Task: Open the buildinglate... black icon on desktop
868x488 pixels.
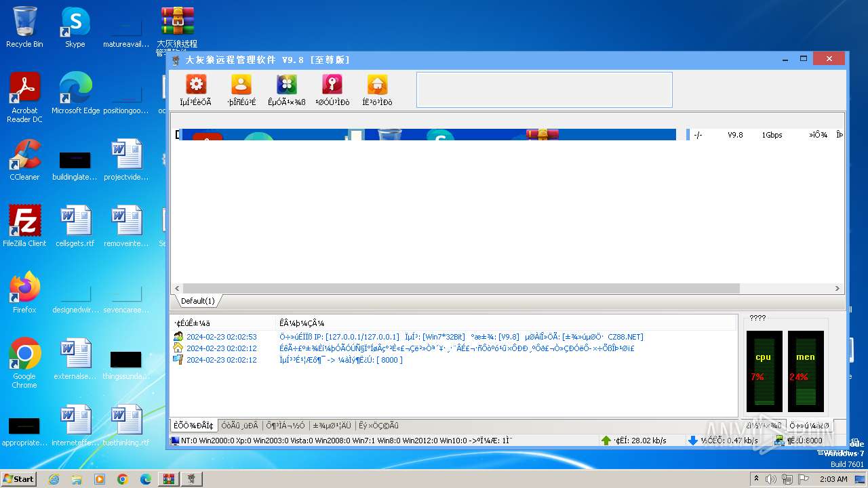Action: pos(75,160)
